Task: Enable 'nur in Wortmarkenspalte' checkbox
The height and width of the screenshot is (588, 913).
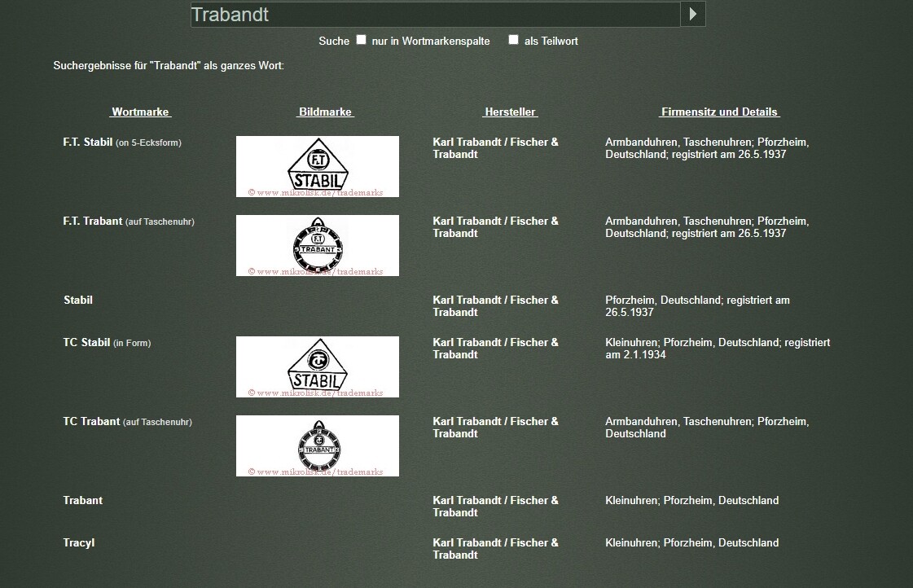Action: (362, 40)
